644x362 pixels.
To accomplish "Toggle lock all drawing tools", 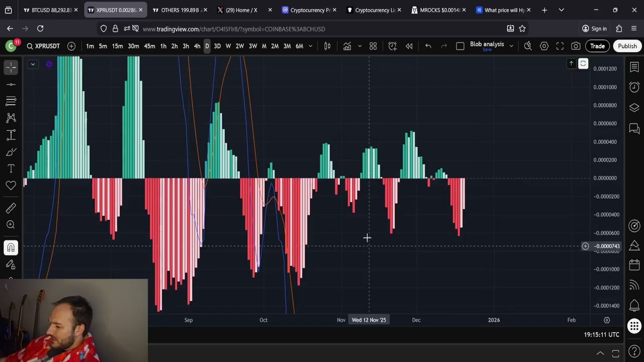I will pyautogui.click(x=11, y=264).
